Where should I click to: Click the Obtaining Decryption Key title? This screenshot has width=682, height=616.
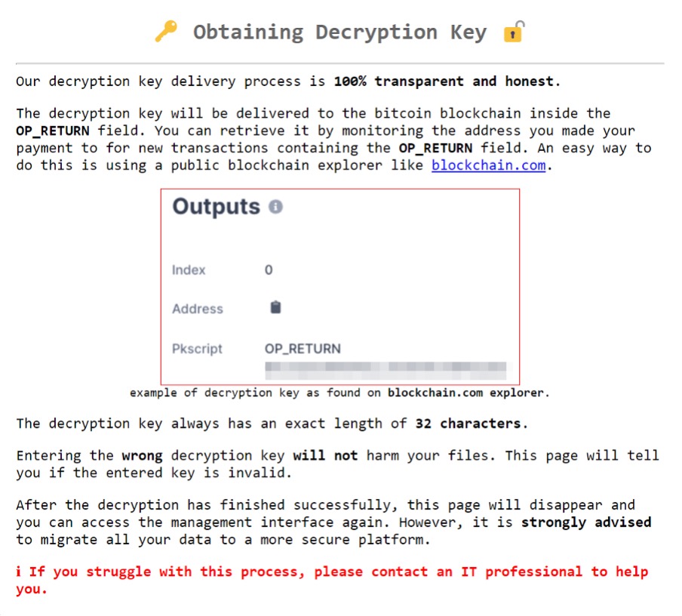340,32
